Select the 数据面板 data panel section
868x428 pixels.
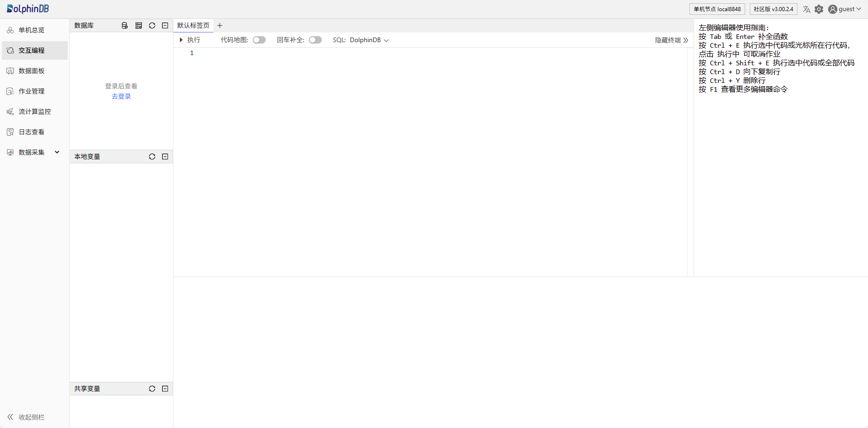click(31, 70)
